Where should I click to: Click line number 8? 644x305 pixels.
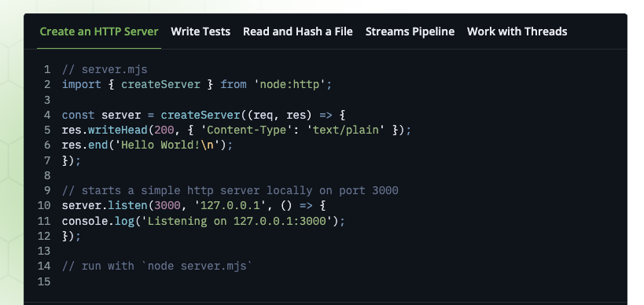pos(47,176)
